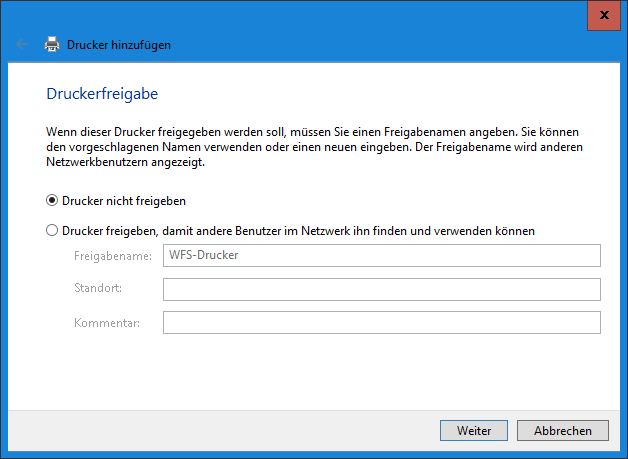Click into the Kommentar text field
Screen dimensions: 628x459
click(381, 322)
